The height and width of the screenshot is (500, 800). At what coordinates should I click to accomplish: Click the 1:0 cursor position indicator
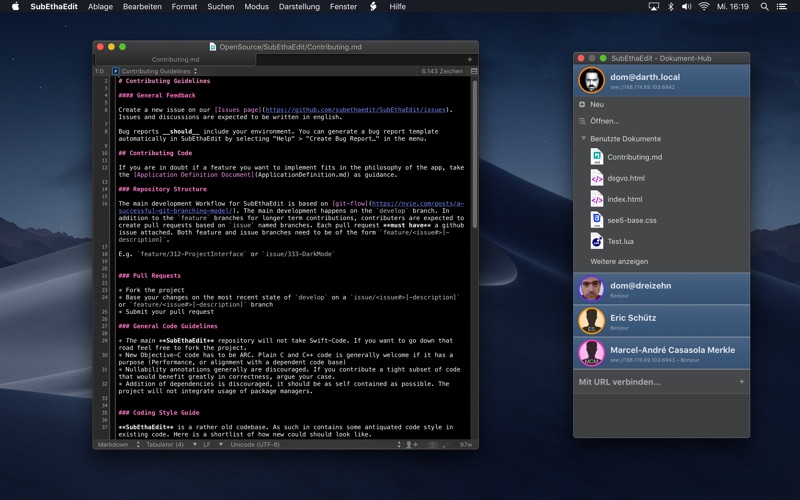click(x=99, y=71)
